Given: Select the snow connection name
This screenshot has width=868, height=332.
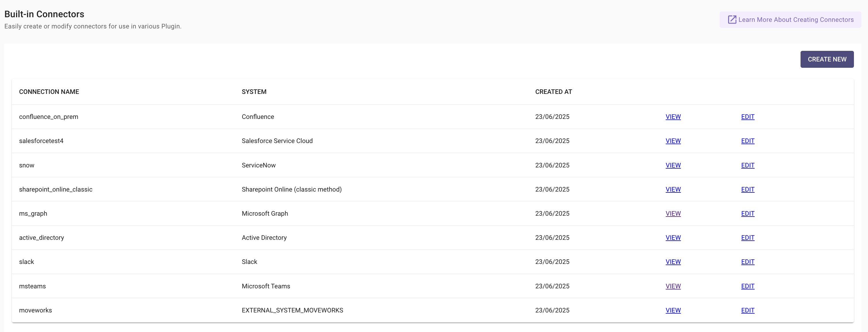Looking at the screenshot, I should (27, 165).
